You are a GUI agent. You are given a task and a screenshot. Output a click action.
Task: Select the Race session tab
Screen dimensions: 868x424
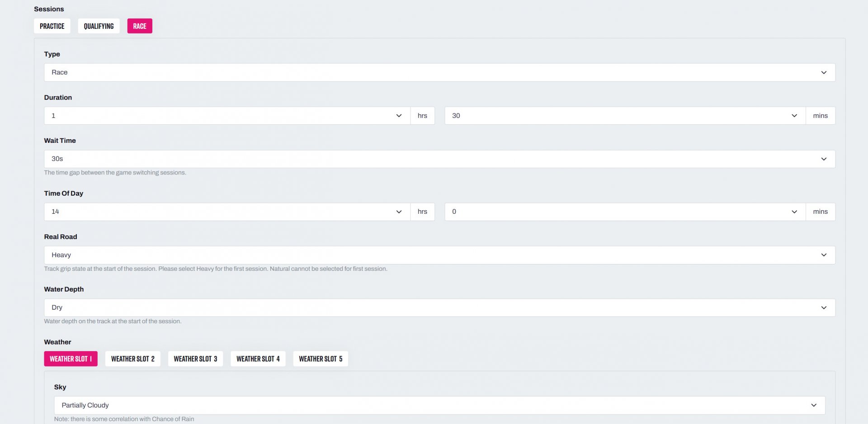(x=140, y=26)
